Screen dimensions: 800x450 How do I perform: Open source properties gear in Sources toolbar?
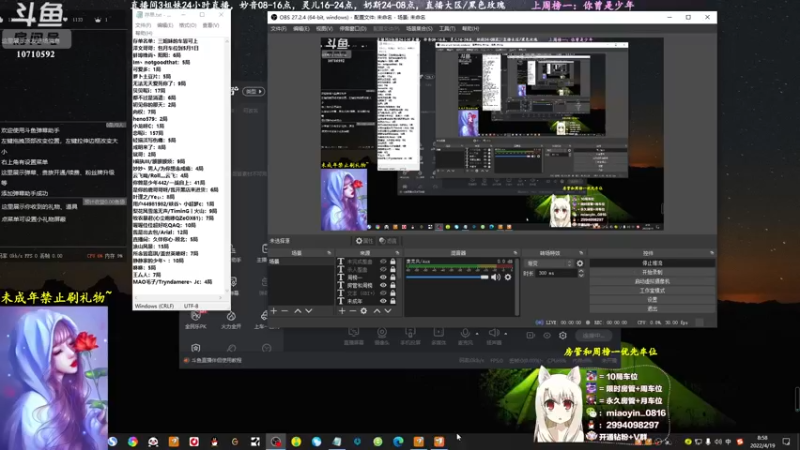click(x=364, y=311)
